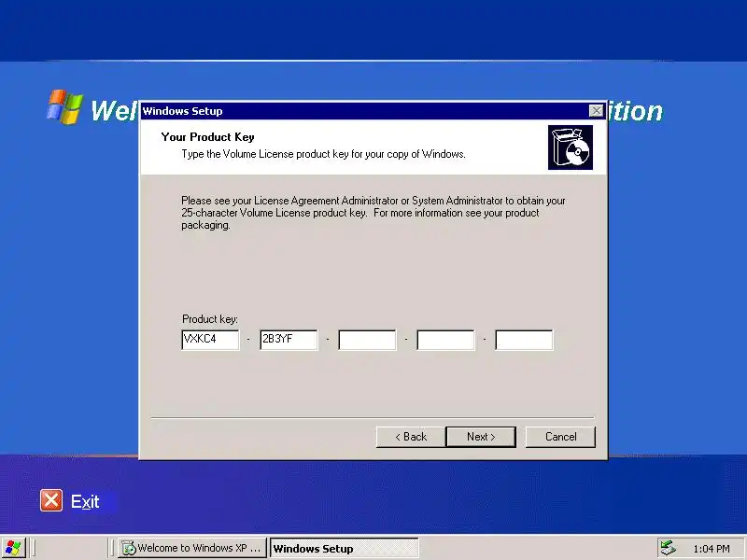Select Windows Setup taskbar button
The height and width of the screenshot is (560, 747).
tap(344, 548)
